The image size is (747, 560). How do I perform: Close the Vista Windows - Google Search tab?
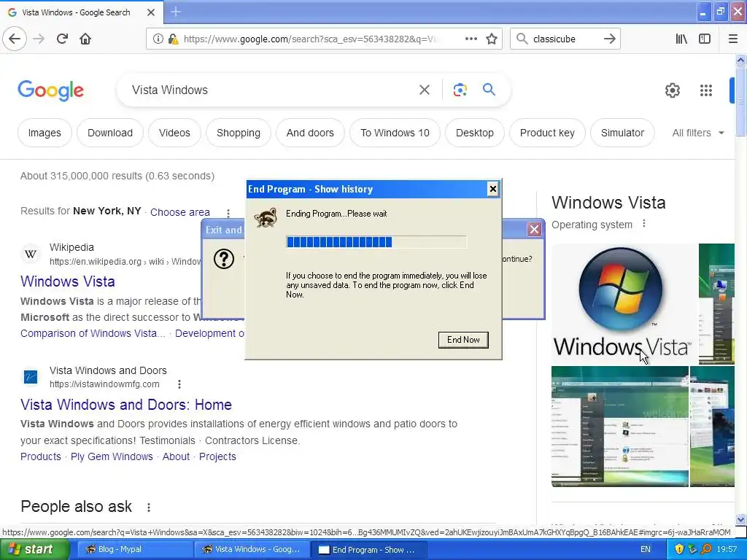(x=150, y=12)
